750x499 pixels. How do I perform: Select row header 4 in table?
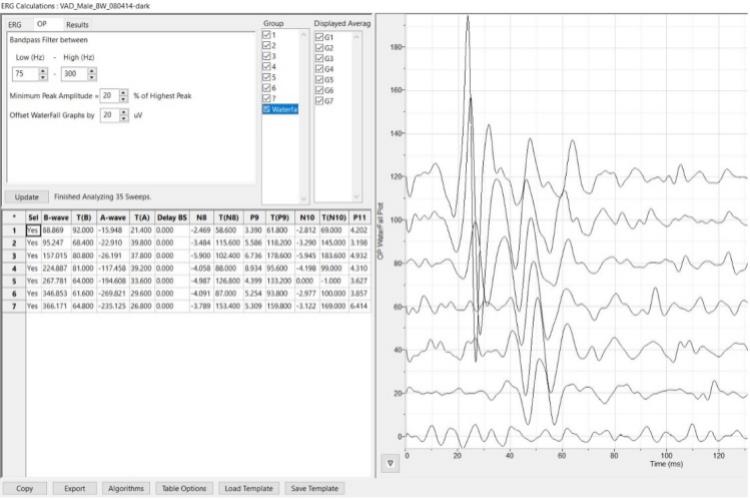coord(14,268)
